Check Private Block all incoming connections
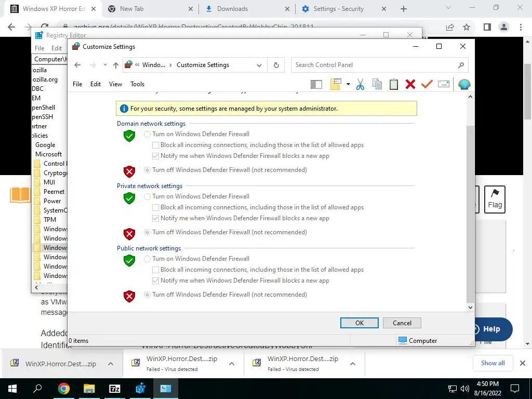 pyautogui.click(x=155, y=207)
